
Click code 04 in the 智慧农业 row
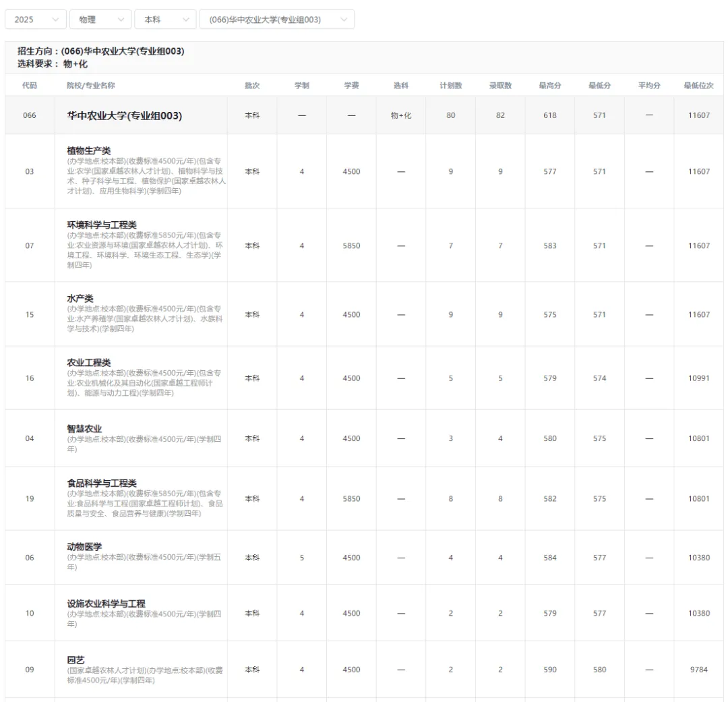tap(30, 438)
